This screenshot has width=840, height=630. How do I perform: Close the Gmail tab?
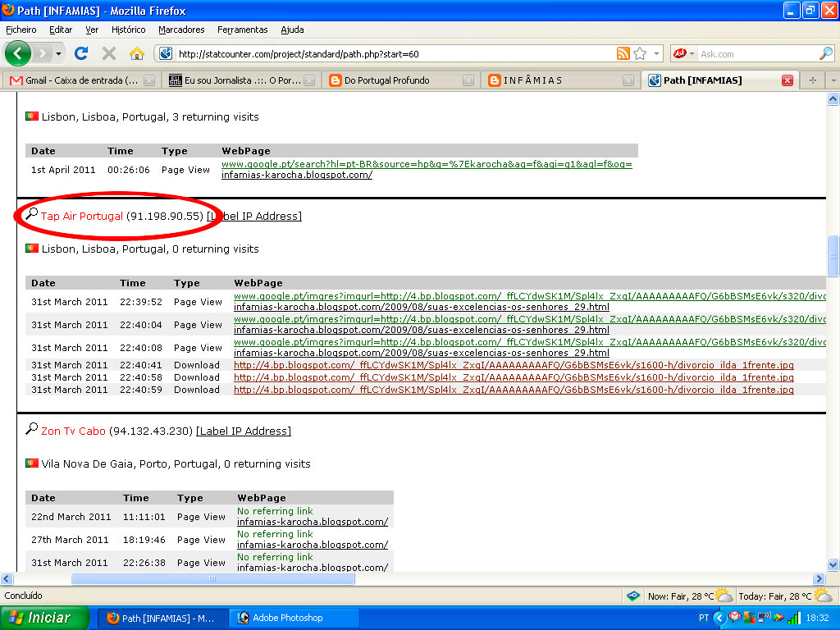click(x=149, y=80)
